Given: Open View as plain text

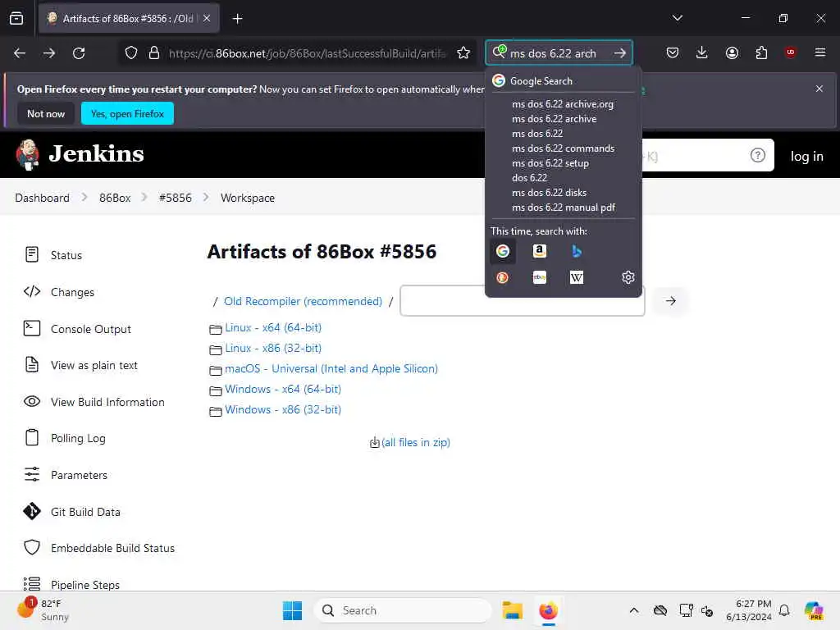Looking at the screenshot, I should point(81,365).
